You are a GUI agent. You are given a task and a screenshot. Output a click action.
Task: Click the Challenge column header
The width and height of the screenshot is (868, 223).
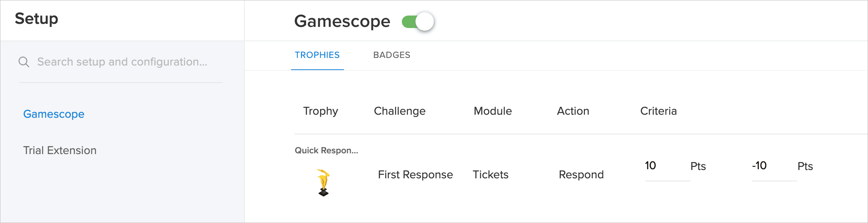tap(400, 111)
